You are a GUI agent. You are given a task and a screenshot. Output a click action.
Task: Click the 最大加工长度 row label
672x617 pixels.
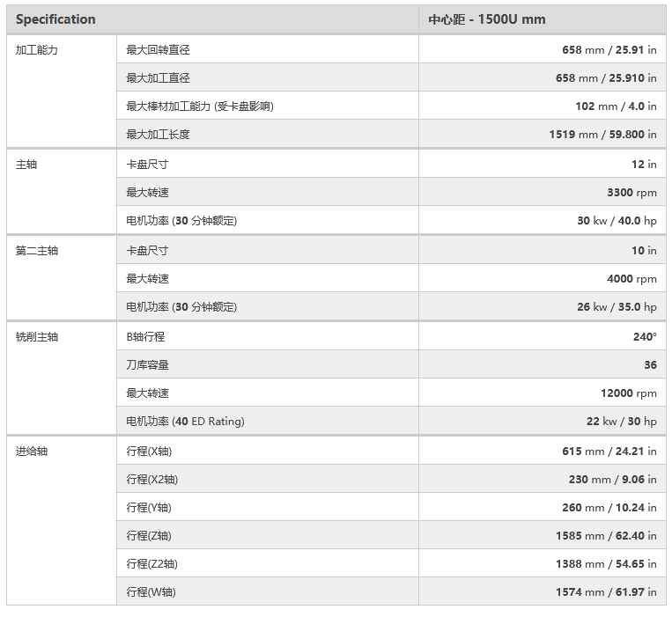point(158,135)
